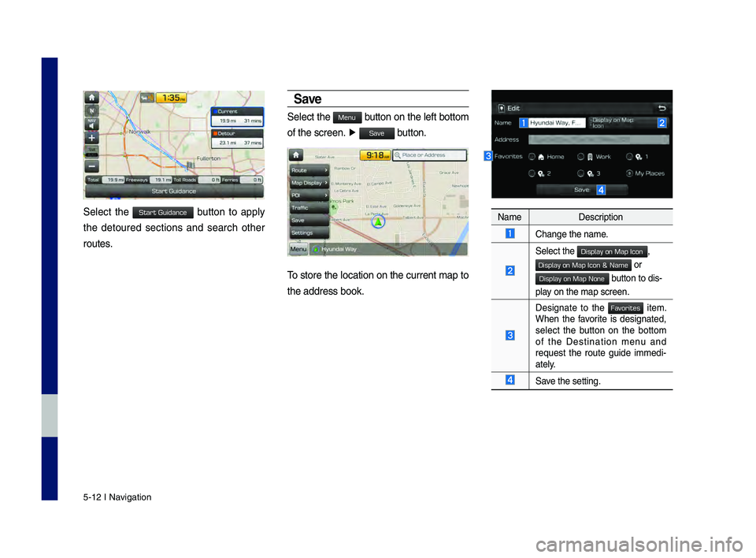The image size is (756, 558).
Task: Open Settings from the map menu
Action: pos(309,233)
